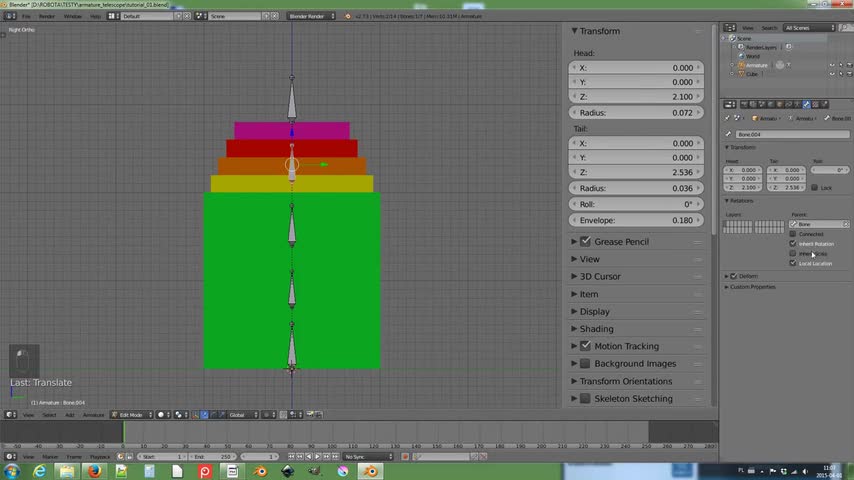This screenshot has height=480, width=854.
Task: Click the Bone.004 name field
Action: click(x=792, y=134)
